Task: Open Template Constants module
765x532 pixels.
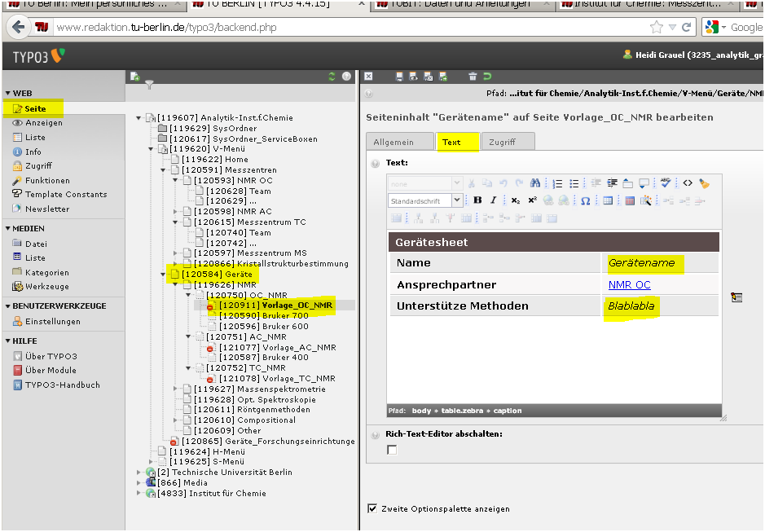Action: coord(66,194)
